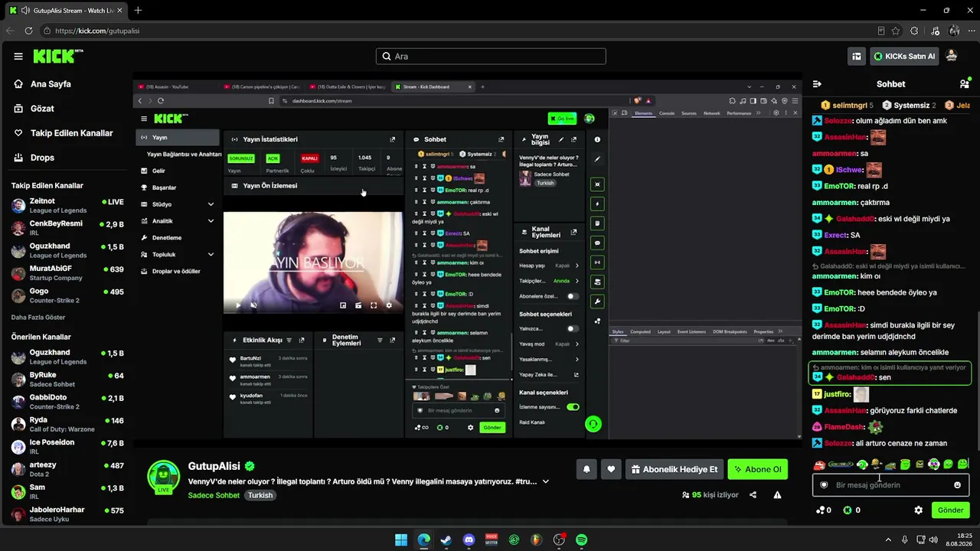The image size is (980, 551).
Task: Go back in the browser
Action: 10,31
